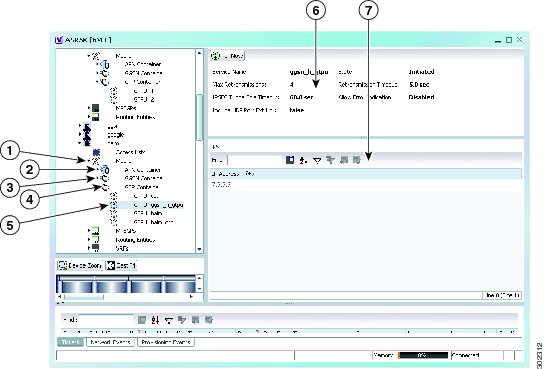
Task: Expand the google context node
Action: pos(80,134)
